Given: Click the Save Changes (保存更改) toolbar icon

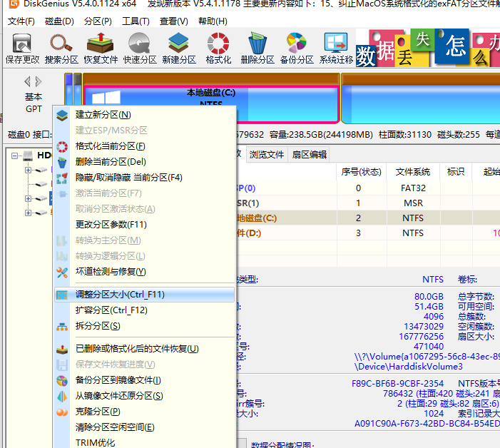Looking at the screenshot, I should (22, 49).
